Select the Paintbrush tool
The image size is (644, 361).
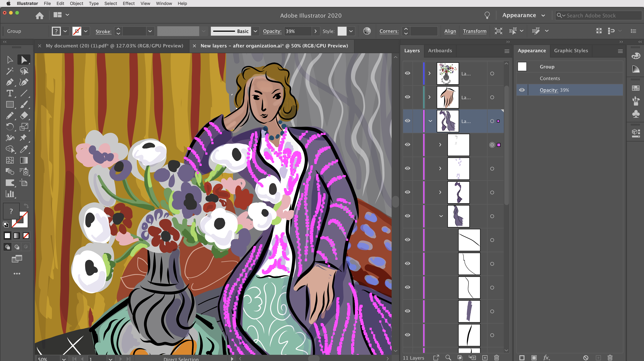pos(24,104)
